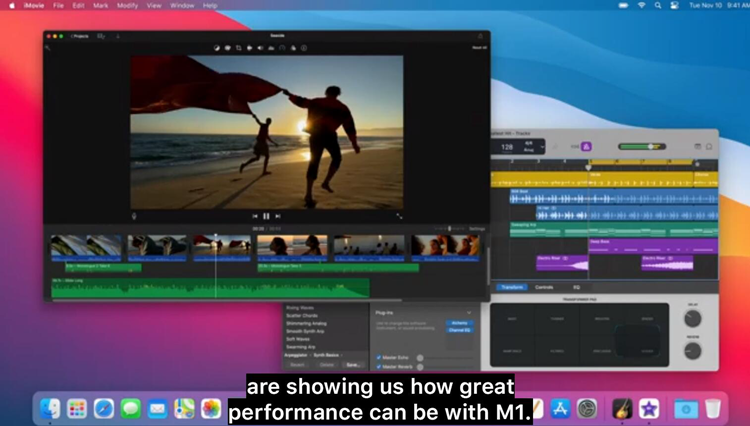Screen dimensions: 750x426
Task: Click the Reset All button in iMovie
Action: pos(479,48)
